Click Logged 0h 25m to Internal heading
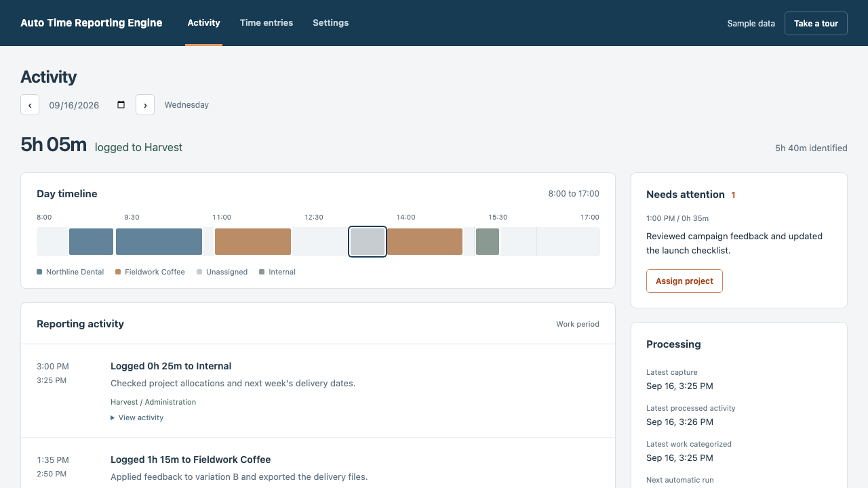The width and height of the screenshot is (868, 488). pos(171,366)
